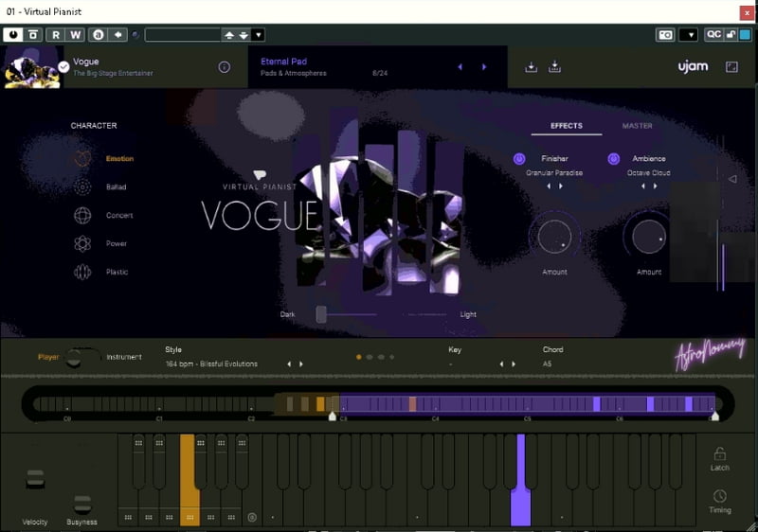Choose the Plastic character icon

(x=83, y=273)
